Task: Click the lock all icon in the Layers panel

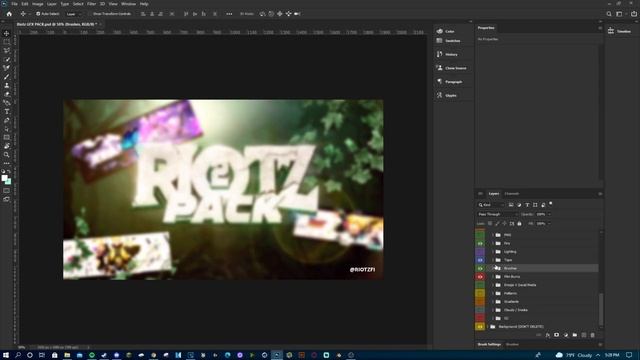Action: pos(519,224)
